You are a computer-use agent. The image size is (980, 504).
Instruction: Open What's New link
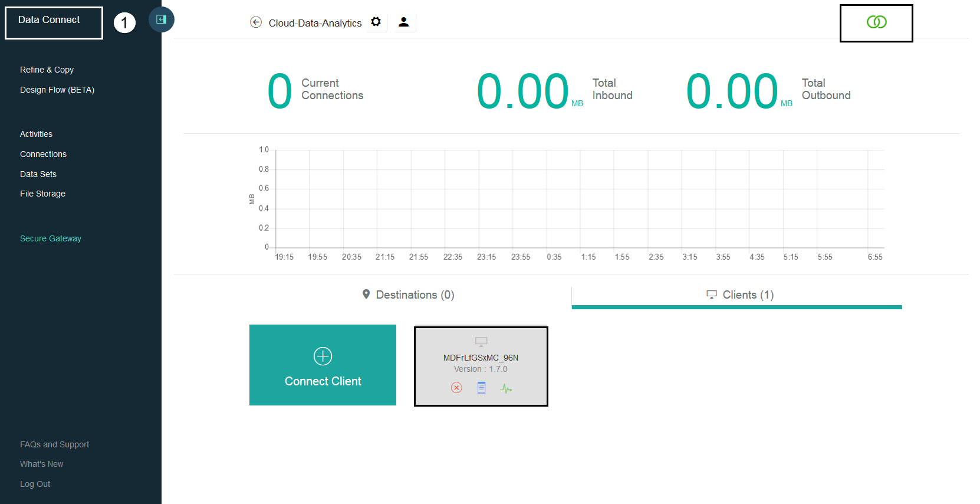point(41,464)
